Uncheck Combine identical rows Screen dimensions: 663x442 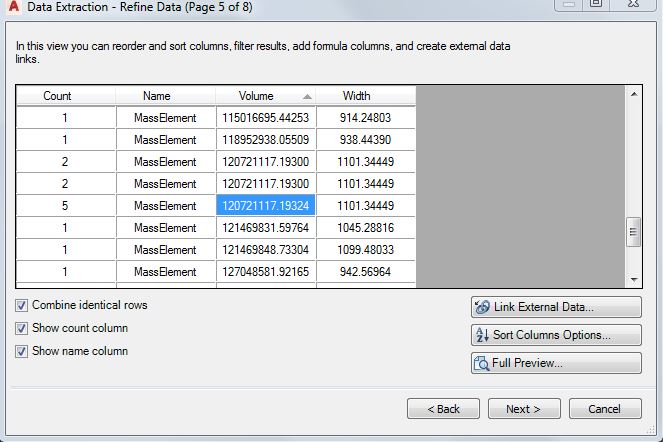tap(22, 305)
